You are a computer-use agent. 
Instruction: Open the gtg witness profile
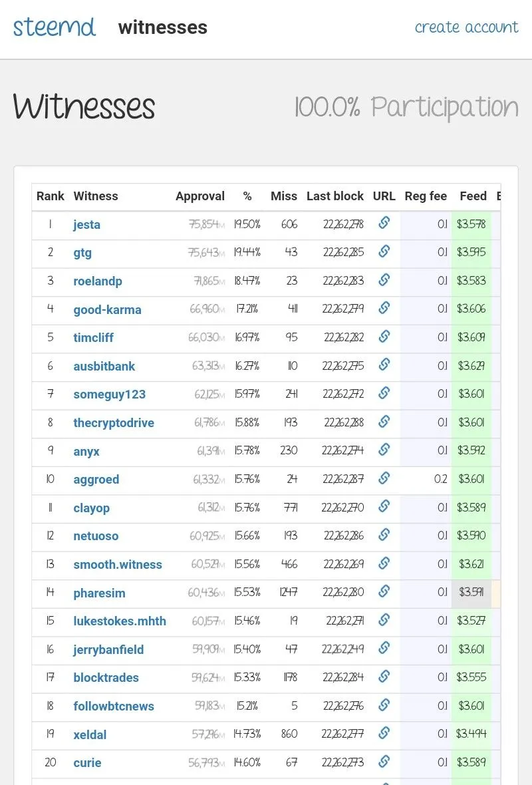(x=82, y=253)
